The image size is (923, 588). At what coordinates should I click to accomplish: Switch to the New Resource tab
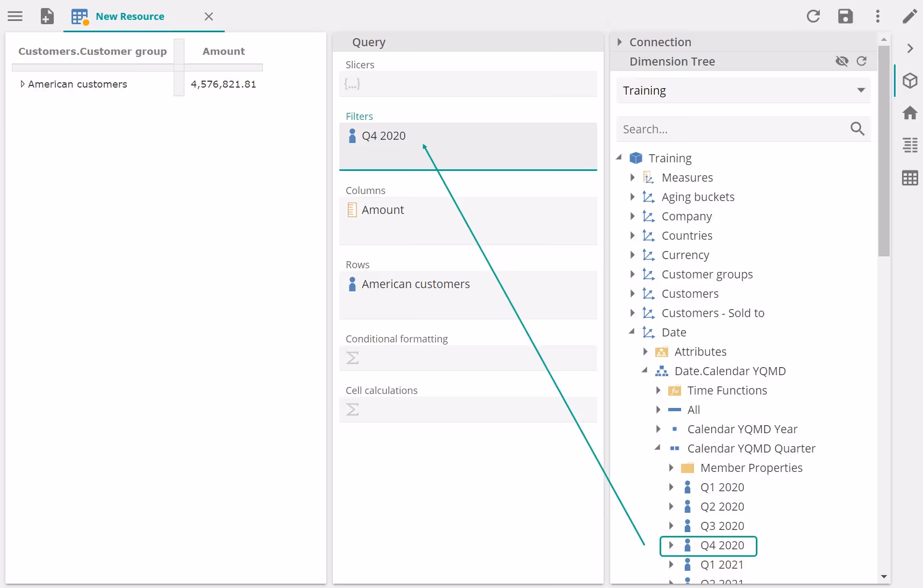[x=130, y=16]
